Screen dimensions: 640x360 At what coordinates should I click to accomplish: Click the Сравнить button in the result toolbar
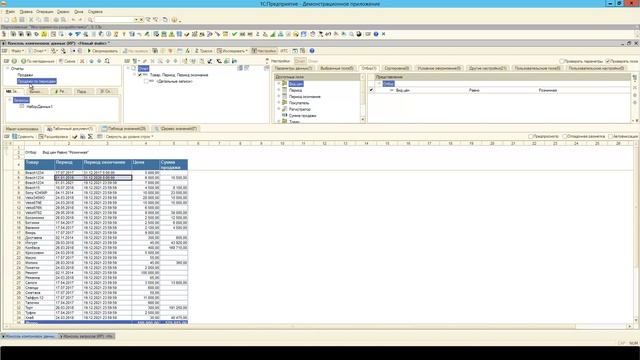[23, 137]
